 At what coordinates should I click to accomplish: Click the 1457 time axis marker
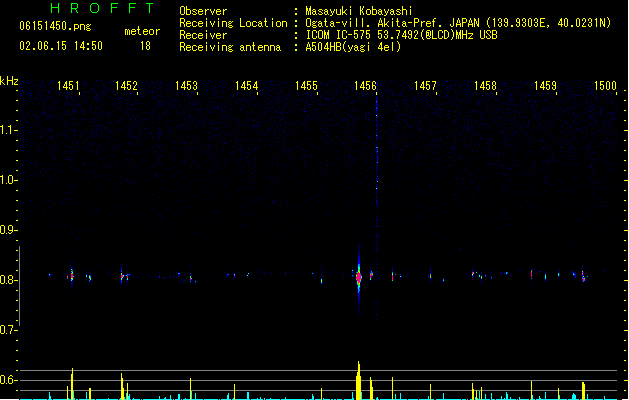pos(425,86)
